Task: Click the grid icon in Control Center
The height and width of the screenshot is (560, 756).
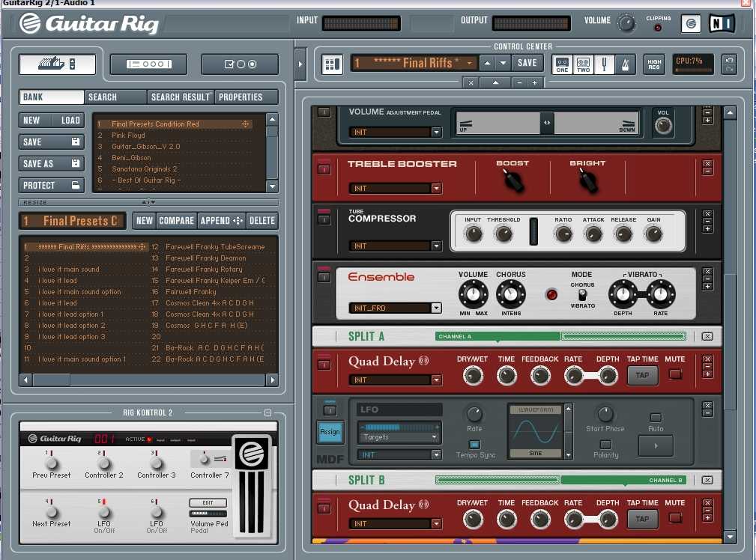Action: pyautogui.click(x=332, y=64)
